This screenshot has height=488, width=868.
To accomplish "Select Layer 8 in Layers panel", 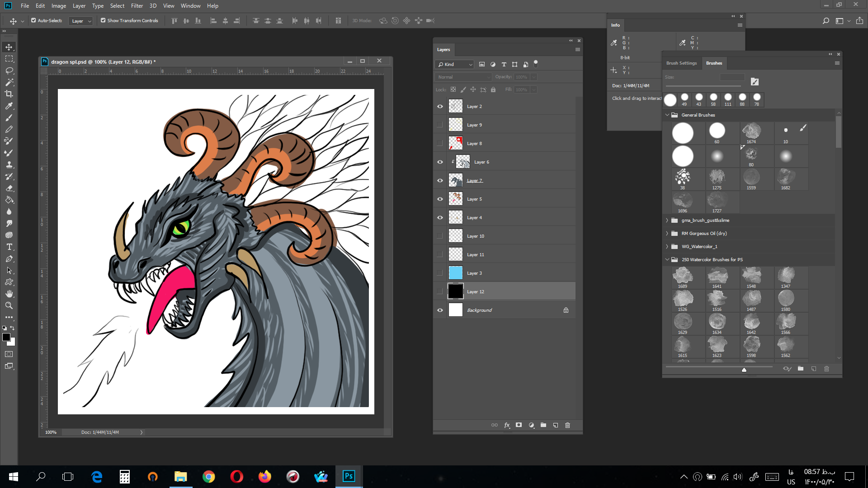I will (x=511, y=143).
